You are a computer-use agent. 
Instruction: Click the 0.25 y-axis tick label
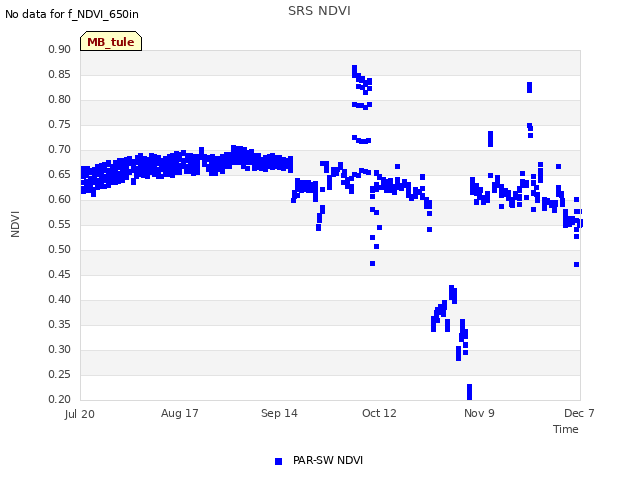pyautogui.click(x=59, y=374)
